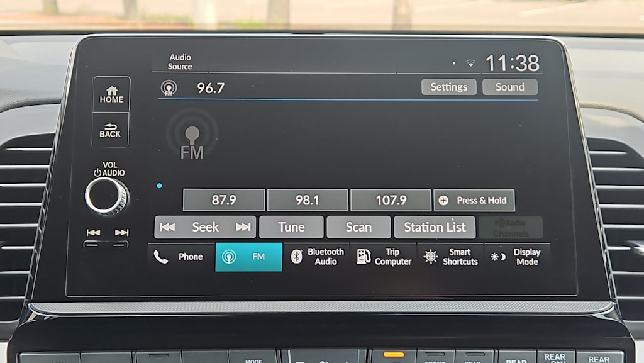The height and width of the screenshot is (363, 644).
Task: Tap the Wi-Fi status icon
Action: coord(470,63)
